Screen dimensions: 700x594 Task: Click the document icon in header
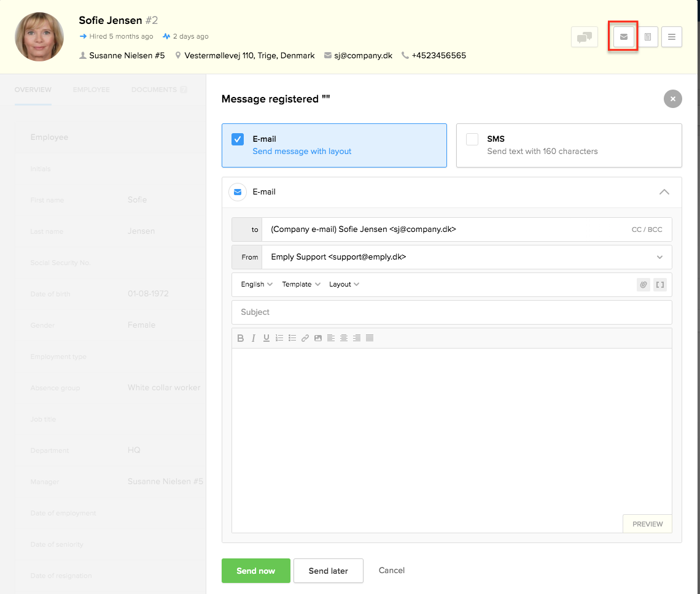(647, 37)
